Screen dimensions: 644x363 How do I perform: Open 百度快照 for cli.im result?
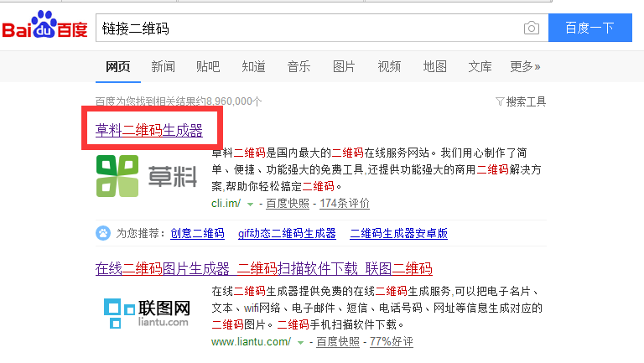(288, 203)
